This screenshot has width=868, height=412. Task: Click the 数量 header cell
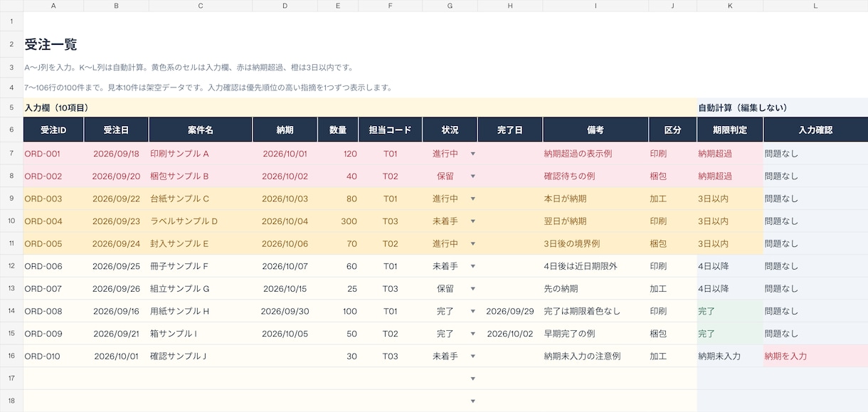pyautogui.click(x=338, y=130)
